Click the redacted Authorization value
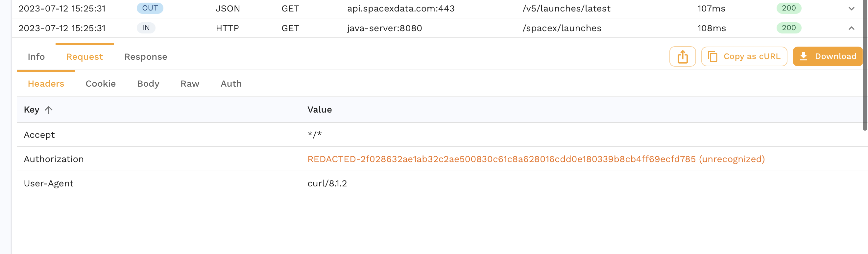868x254 pixels. point(536,159)
